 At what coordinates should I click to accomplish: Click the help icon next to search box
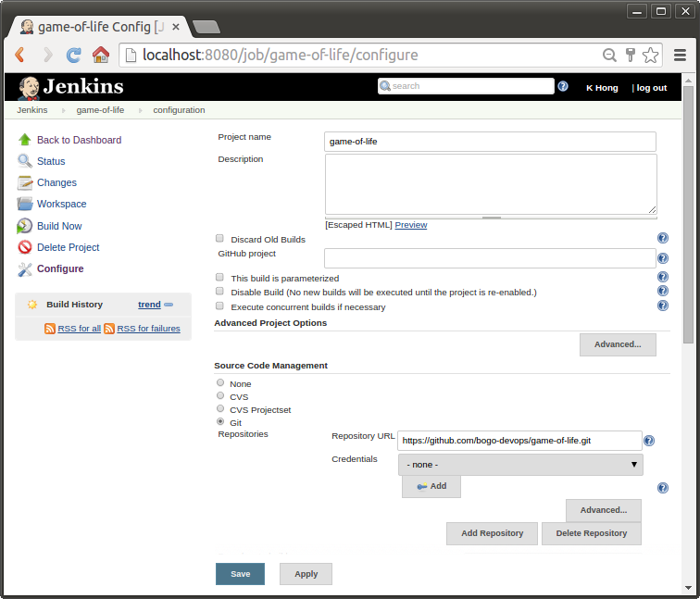point(563,86)
